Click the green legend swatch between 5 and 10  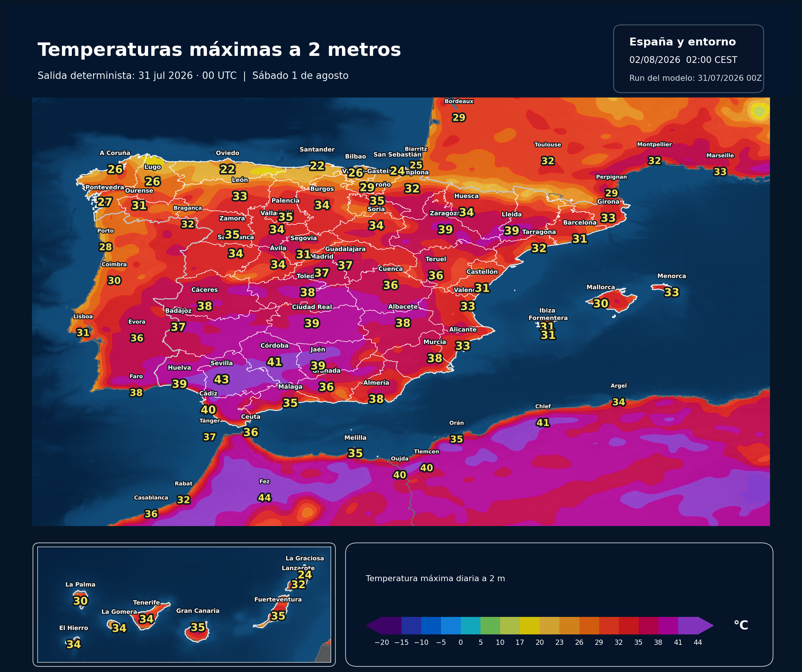click(491, 625)
